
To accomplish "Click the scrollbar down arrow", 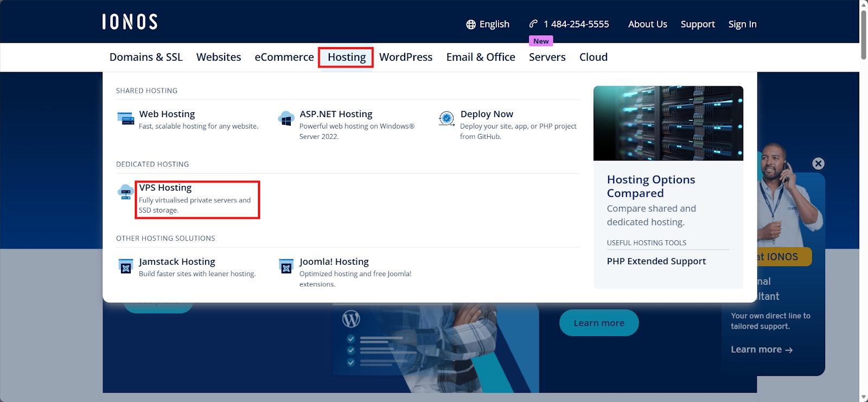I will [x=863, y=398].
